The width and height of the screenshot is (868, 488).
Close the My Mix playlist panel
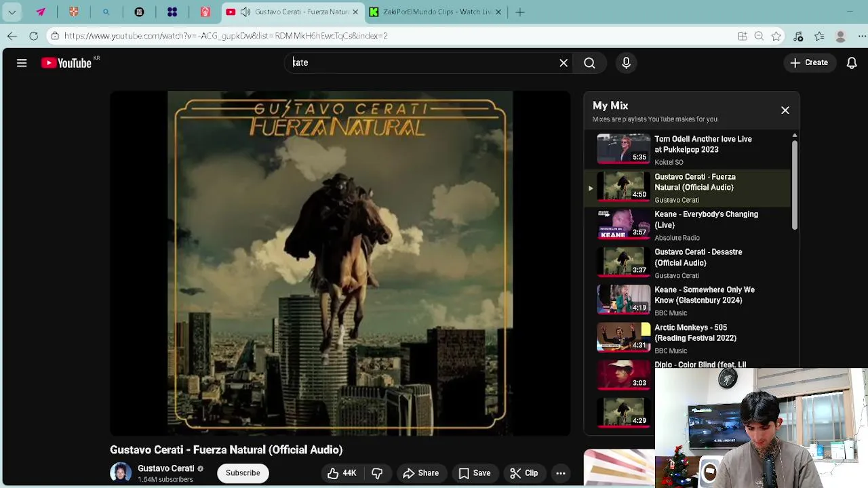(x=785, y=110)
